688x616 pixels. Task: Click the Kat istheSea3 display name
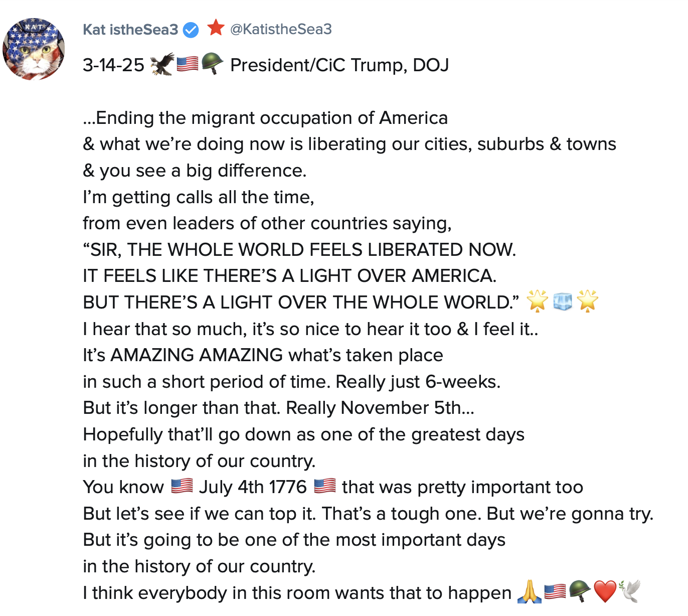tap(130, 30)
